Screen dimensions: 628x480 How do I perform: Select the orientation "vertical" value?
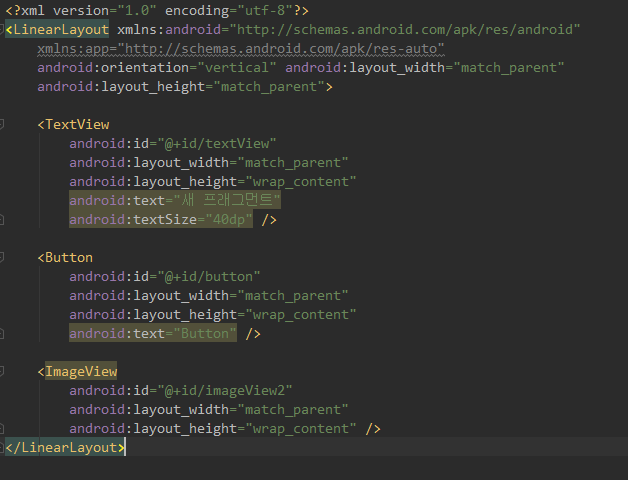point(237,68)
